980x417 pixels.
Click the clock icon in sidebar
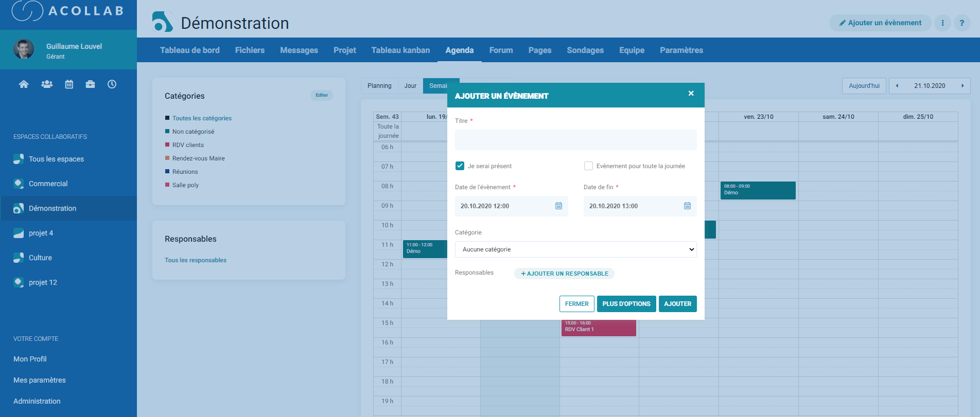tap(112, 84)
